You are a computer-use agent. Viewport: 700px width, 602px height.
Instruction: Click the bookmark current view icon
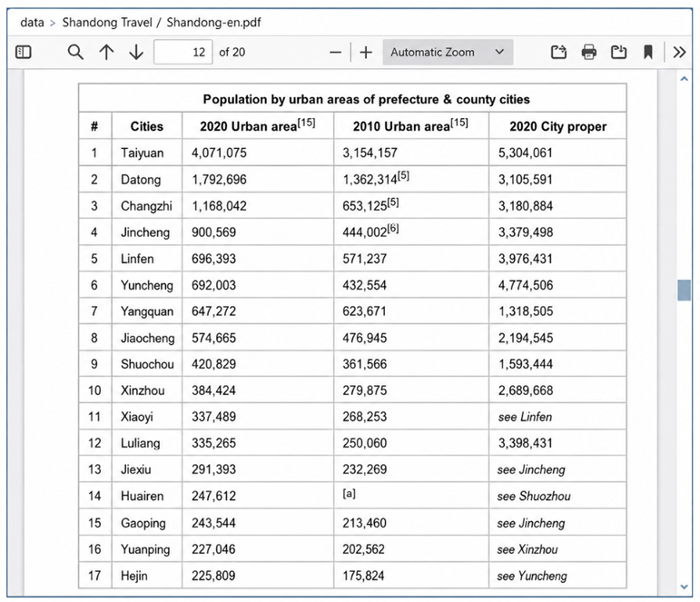pyautogui.click(x=648, y=53)
